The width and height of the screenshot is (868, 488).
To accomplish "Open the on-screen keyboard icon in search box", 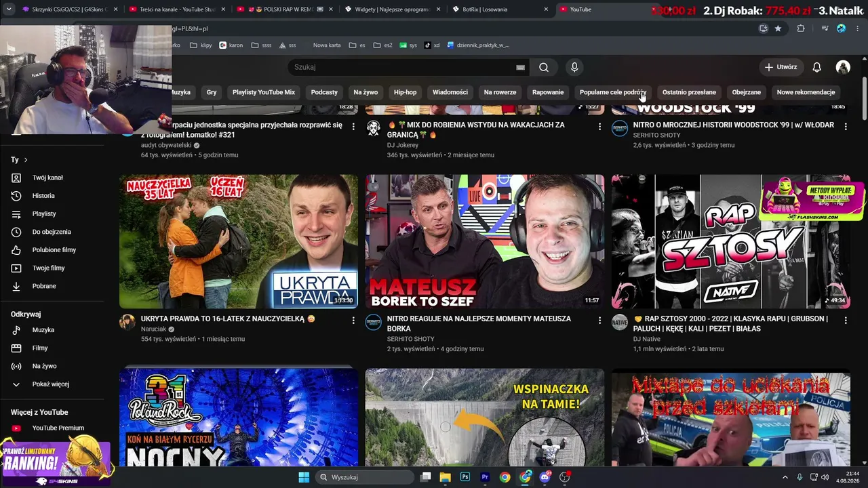I will 520,67.
